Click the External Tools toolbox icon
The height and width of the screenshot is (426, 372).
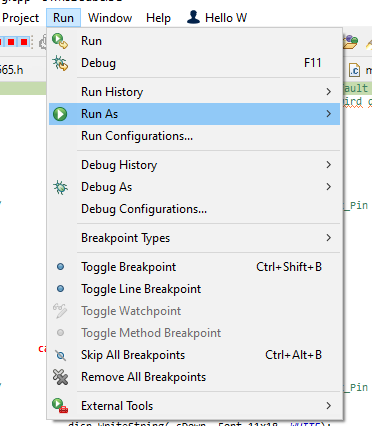click(60, 406)
